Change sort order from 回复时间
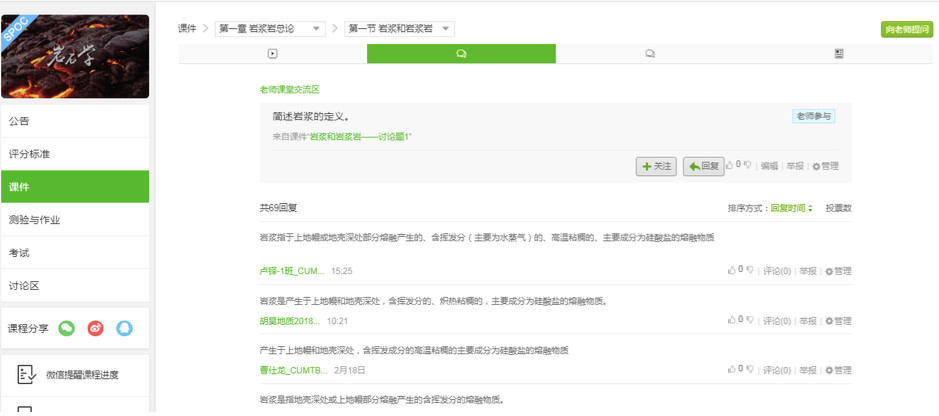The height and width of the screenshot is (416, 939). (x=791, y=208)
